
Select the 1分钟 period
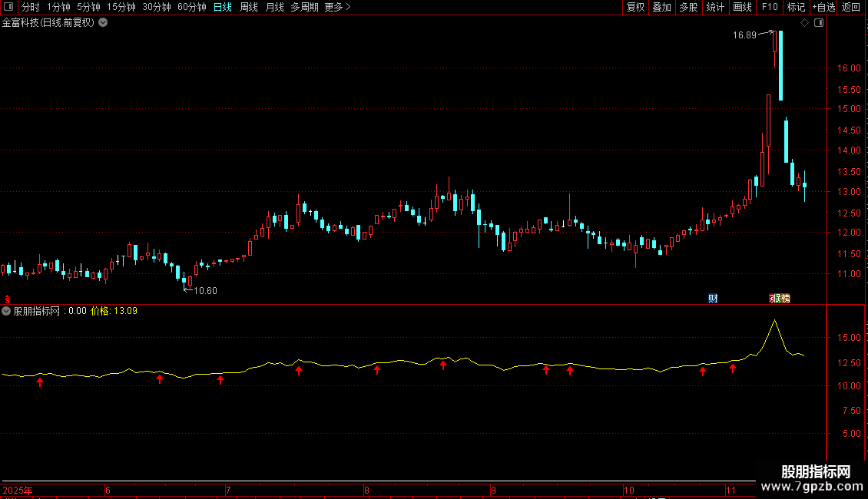pyautogui.click(x=58, y=7)
